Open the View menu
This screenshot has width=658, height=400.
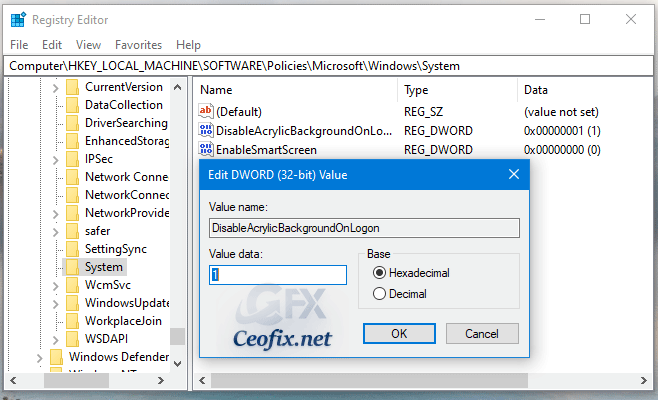[x=88, y=45]
